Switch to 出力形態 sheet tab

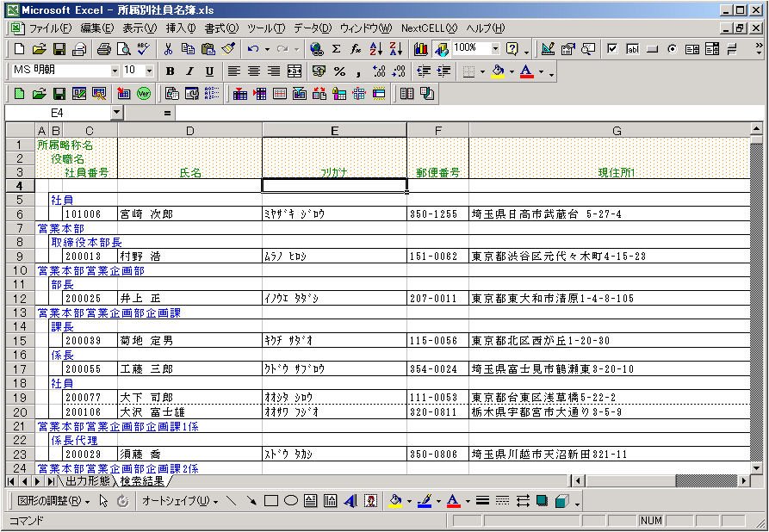pyautogui.click(x=88, y=481)
